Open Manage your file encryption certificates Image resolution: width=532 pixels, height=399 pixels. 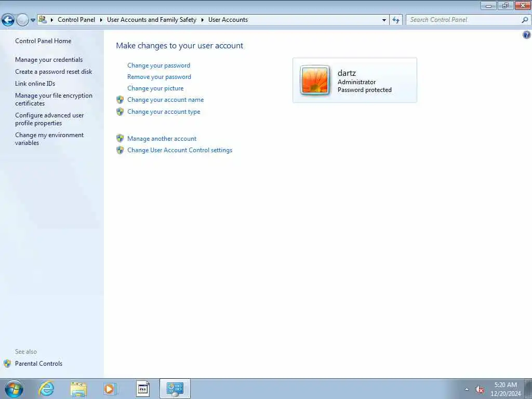click(x=54, y=99)
